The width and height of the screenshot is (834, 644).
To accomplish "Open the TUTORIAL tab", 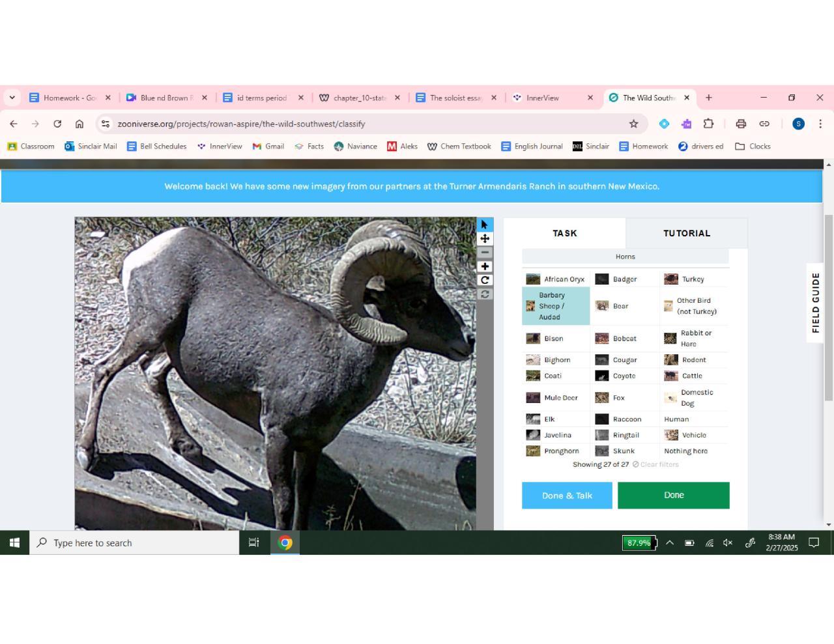I will coord(687,233).
